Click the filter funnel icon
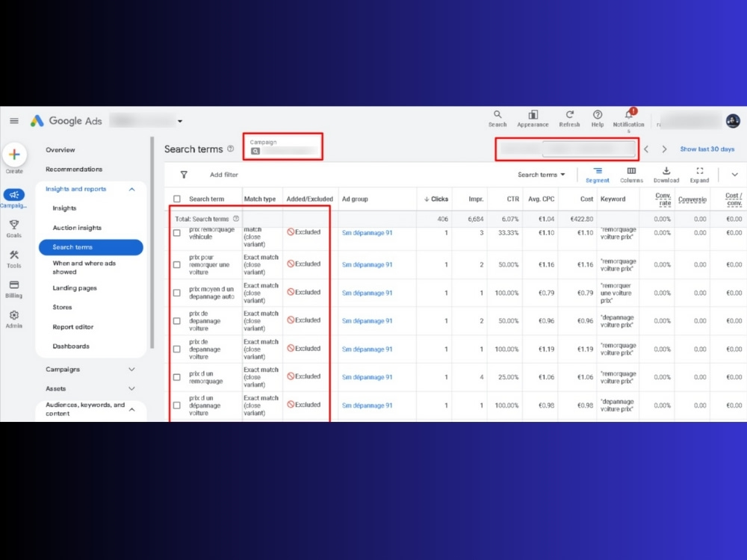 pos(184,175)
